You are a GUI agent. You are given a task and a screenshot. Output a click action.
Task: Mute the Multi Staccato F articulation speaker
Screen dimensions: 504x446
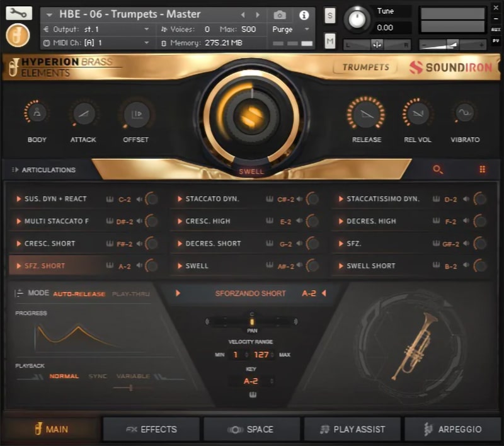[139, 221]
